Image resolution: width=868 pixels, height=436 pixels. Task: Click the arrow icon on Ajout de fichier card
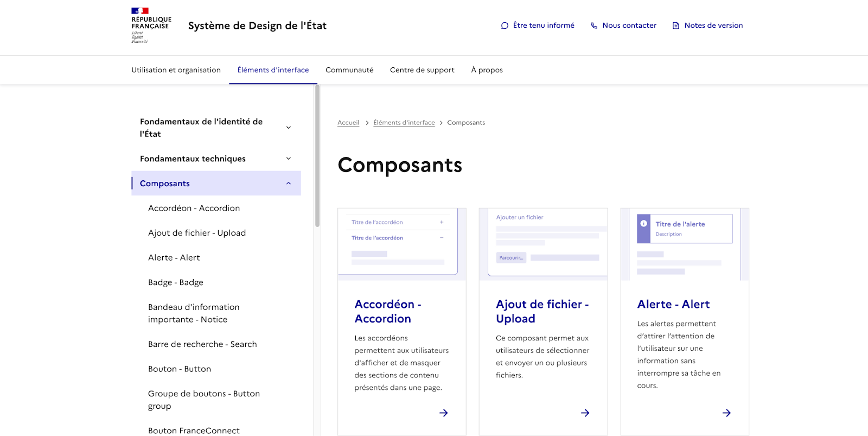pos(585,413)
